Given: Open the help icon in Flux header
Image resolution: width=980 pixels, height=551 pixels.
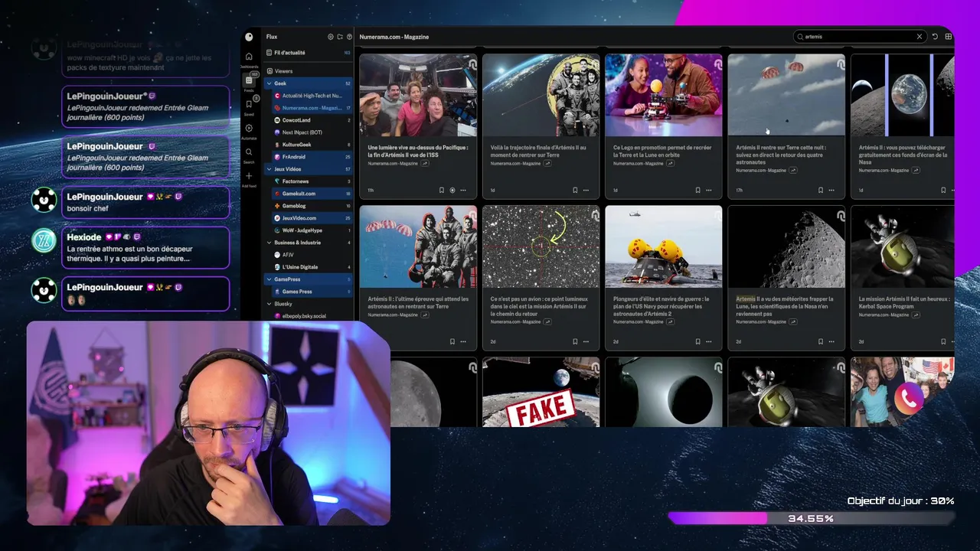Looking at the screenshot, I should (x=350, y=37).
